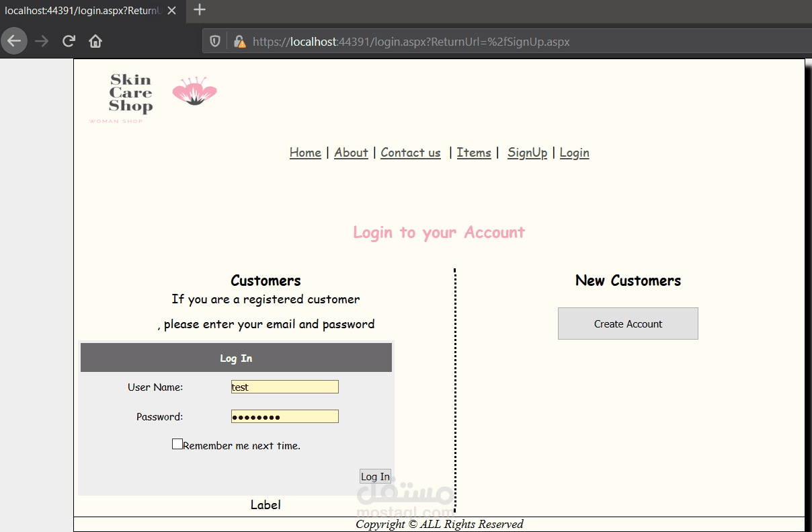Click the Create Account button

tap(627, 324)
